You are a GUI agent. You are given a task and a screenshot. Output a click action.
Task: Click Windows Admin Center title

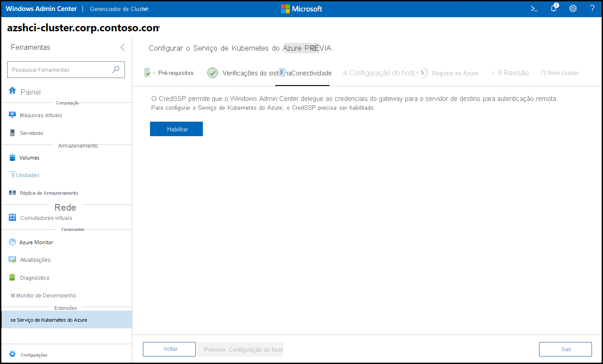pos(41,9)
